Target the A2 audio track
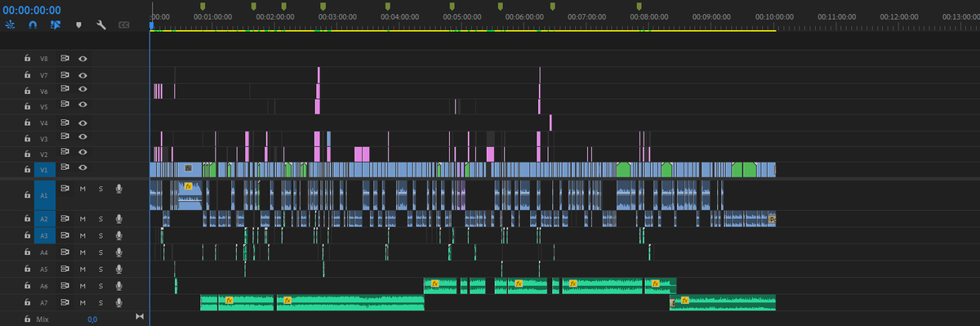This screenshot has width=980, height=326. pos(44,219)
